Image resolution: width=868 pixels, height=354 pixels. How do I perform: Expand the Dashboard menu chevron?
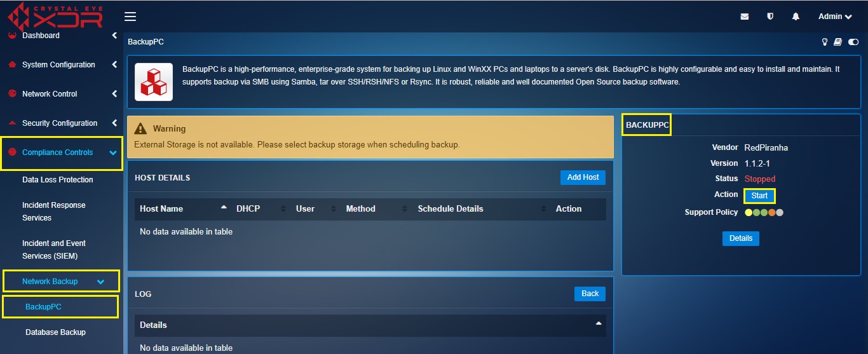point(114,36)
